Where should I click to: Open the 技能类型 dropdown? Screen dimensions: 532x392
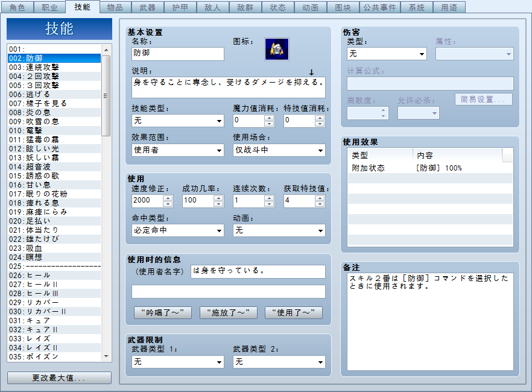[178, 121]
